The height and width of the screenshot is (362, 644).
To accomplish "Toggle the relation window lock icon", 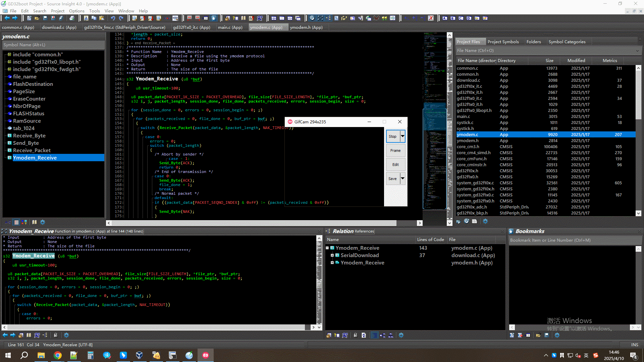I will coord(356,335).
